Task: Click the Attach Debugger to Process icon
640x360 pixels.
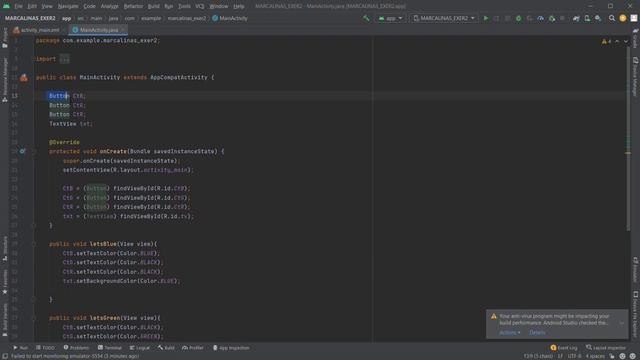Action: pyautogui.click(x=552, y=18)
